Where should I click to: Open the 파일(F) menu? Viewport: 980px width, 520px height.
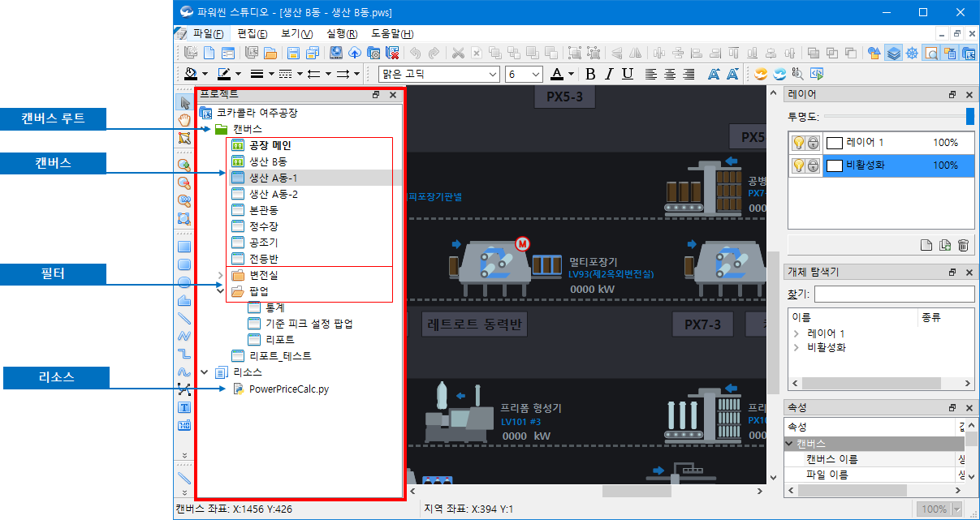click(x=208, y=33)
